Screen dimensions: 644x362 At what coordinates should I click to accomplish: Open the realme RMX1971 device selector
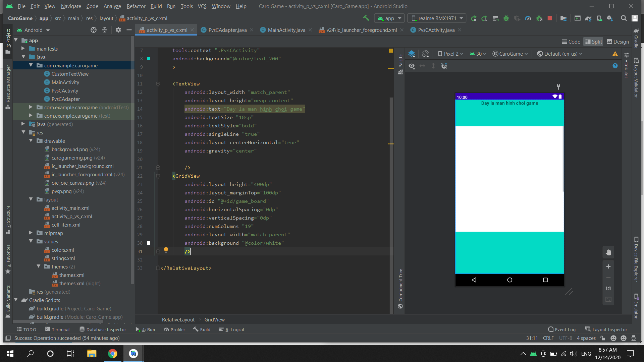pyautogui.click(x=437, y=18)
